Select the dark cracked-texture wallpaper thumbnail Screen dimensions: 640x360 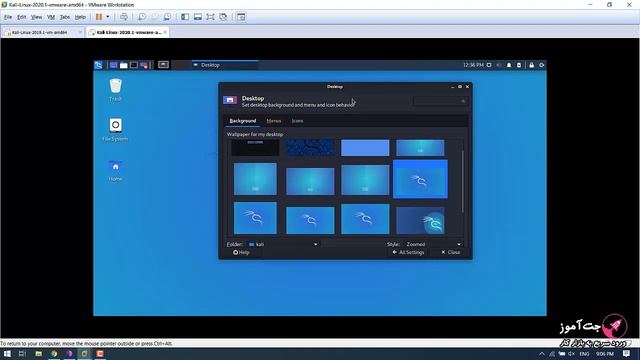310,148
